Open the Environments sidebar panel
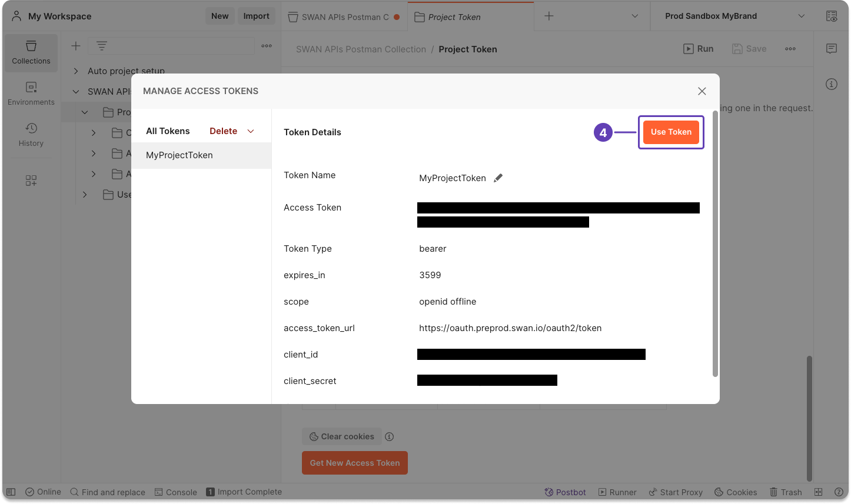851x504 pixels. (31, 93)
